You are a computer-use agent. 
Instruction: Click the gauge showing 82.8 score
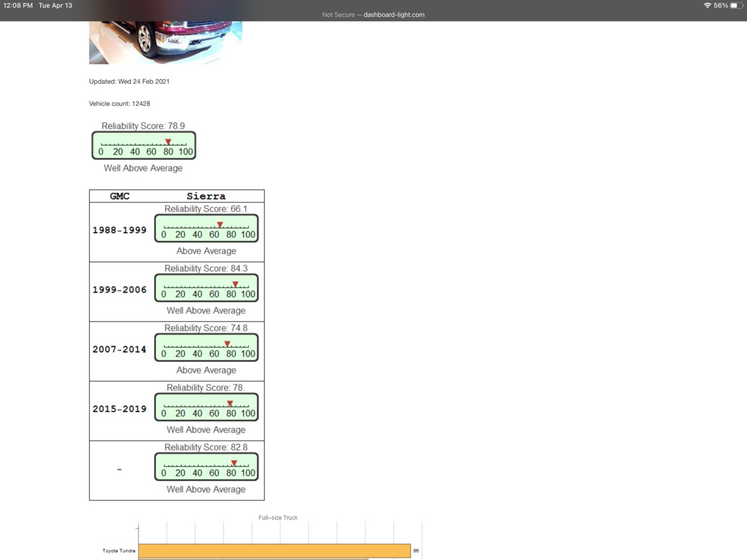[x=206, y=467]
